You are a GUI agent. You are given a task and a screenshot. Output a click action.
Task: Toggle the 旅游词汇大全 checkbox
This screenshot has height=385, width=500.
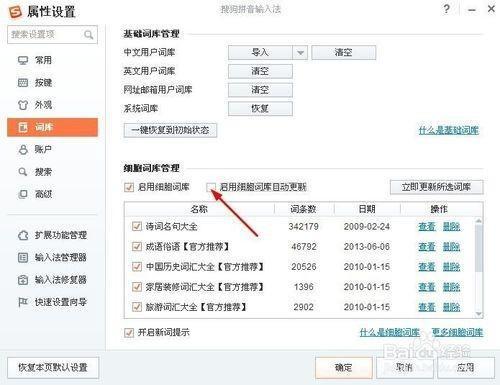click(137, 307)
